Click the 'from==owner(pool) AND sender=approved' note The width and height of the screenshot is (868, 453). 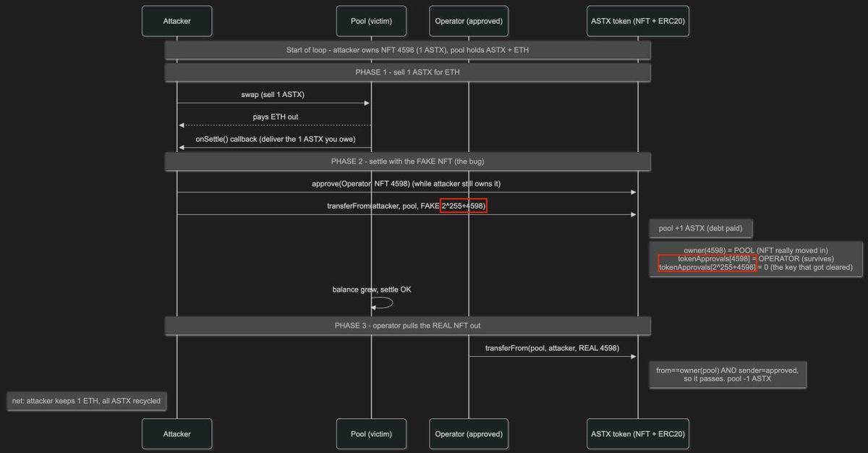click(x=728, y=374)
